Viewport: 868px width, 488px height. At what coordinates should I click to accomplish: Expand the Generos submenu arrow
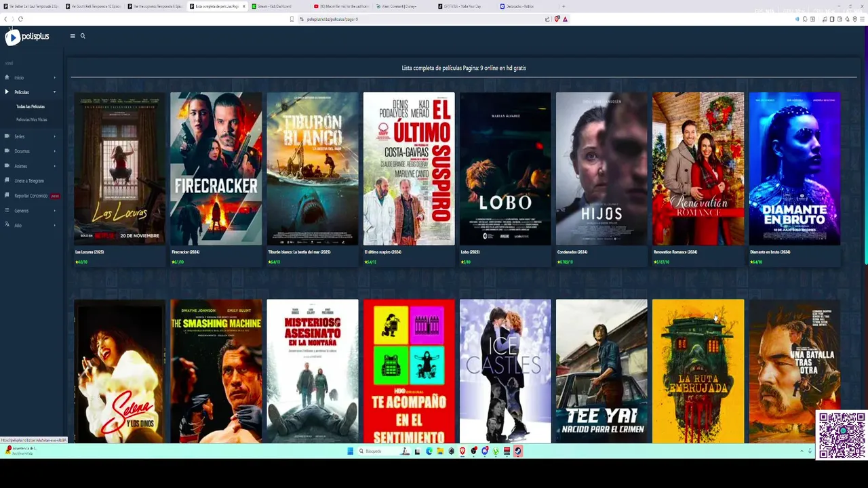click(x=54, y=210)
